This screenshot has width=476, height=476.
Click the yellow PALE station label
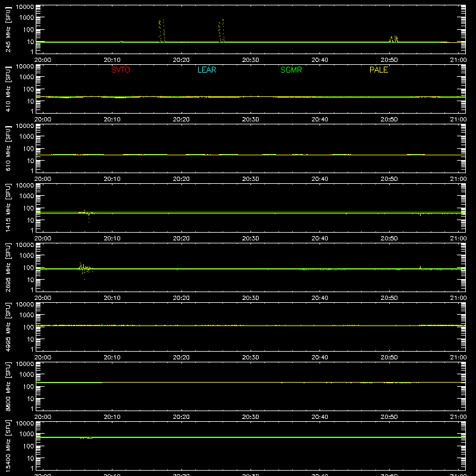(378, 70)
